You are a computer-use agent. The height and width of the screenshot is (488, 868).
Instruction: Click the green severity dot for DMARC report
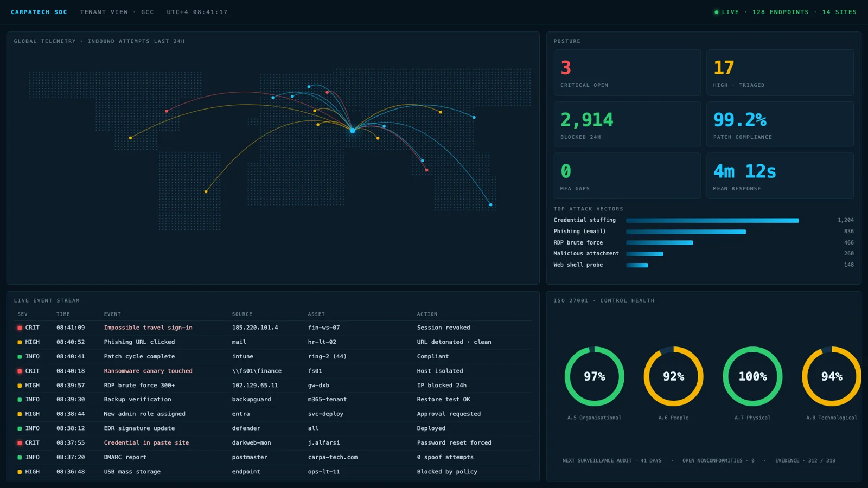point(20,458)
